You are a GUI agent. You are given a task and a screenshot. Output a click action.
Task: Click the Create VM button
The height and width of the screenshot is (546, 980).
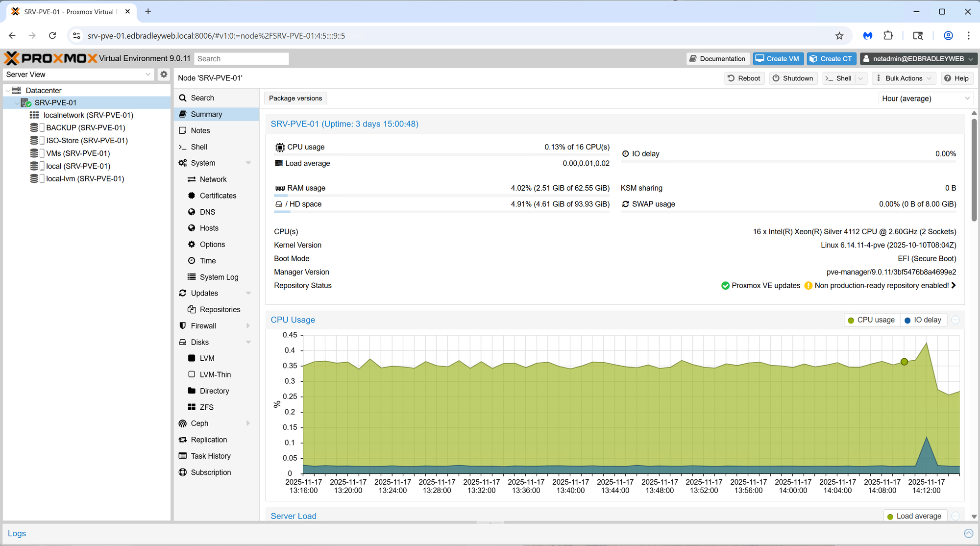point(778,59)
